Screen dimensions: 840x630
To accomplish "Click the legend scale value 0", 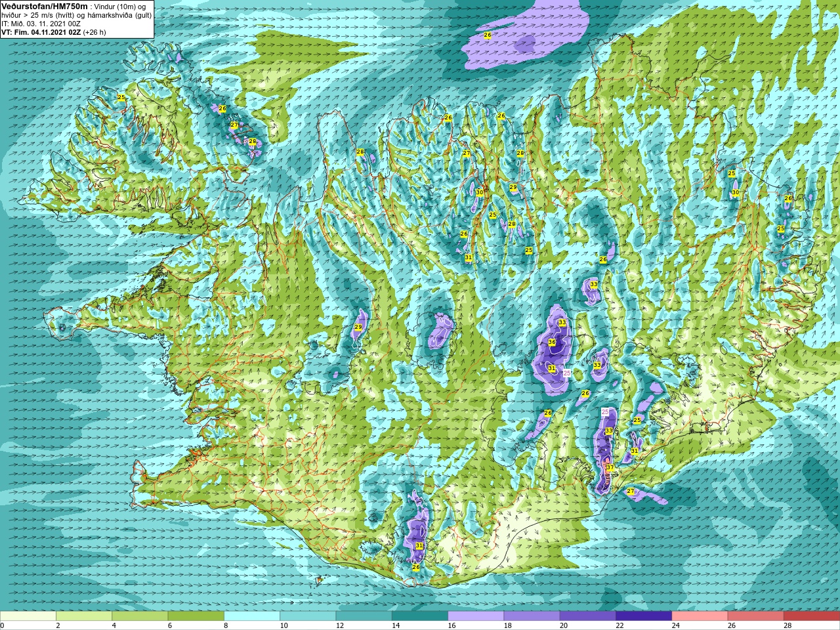I will point(3,625).
